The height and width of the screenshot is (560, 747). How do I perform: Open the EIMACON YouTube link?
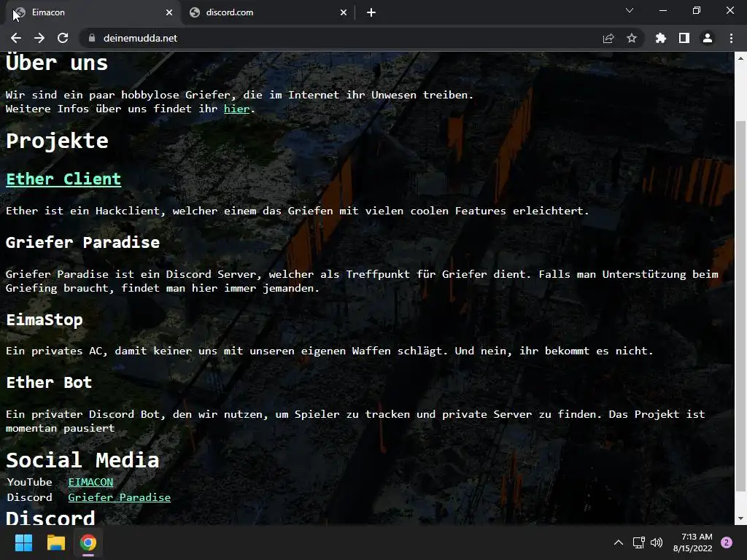point(90,482)
